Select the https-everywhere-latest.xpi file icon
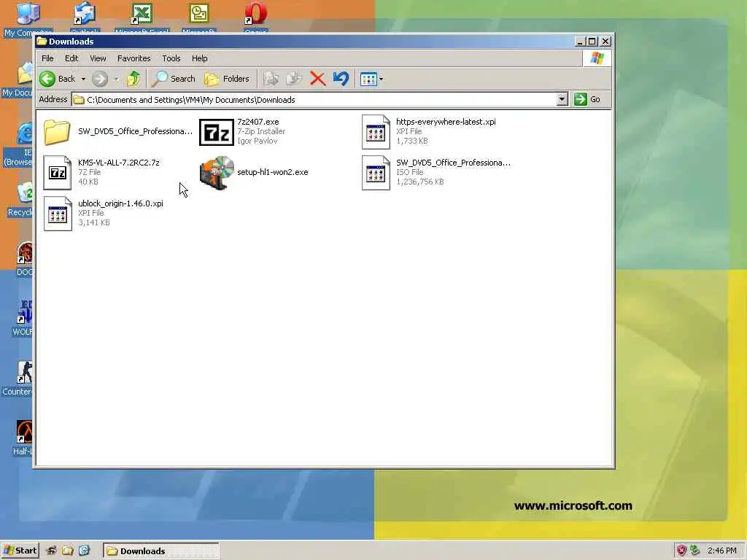This screenshot has height=560, width=747. (376, 132)
